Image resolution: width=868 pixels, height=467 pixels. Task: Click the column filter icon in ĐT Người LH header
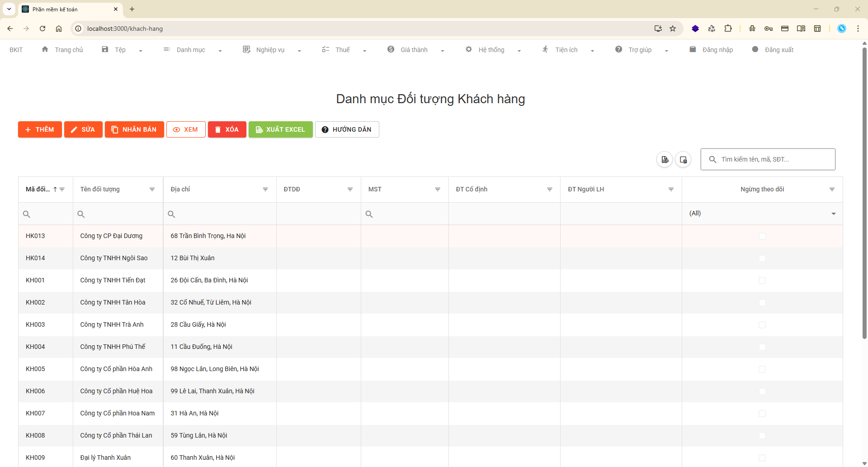pos(671,190)
